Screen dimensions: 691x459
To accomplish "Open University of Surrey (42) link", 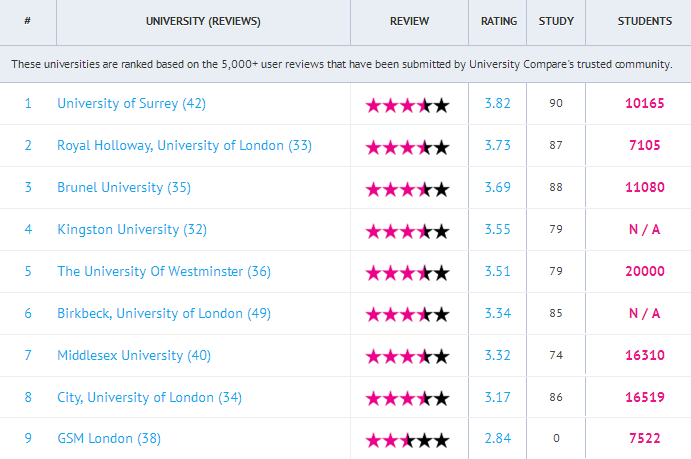I will coord(131,104).
